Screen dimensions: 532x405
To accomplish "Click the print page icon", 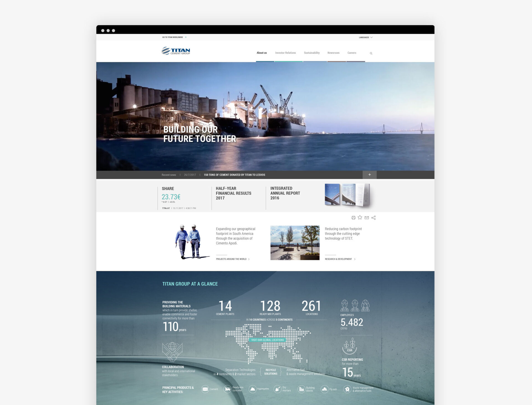I will [353, 218].
